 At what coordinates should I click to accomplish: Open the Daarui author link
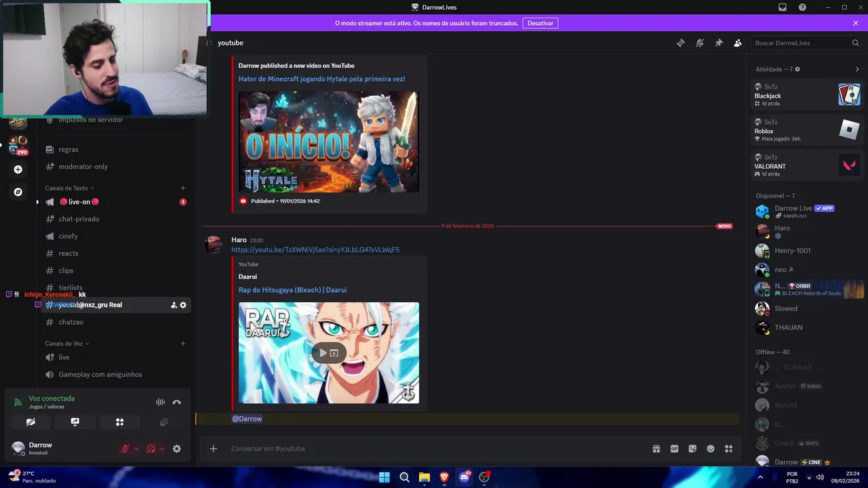click(x=248, y=277)
